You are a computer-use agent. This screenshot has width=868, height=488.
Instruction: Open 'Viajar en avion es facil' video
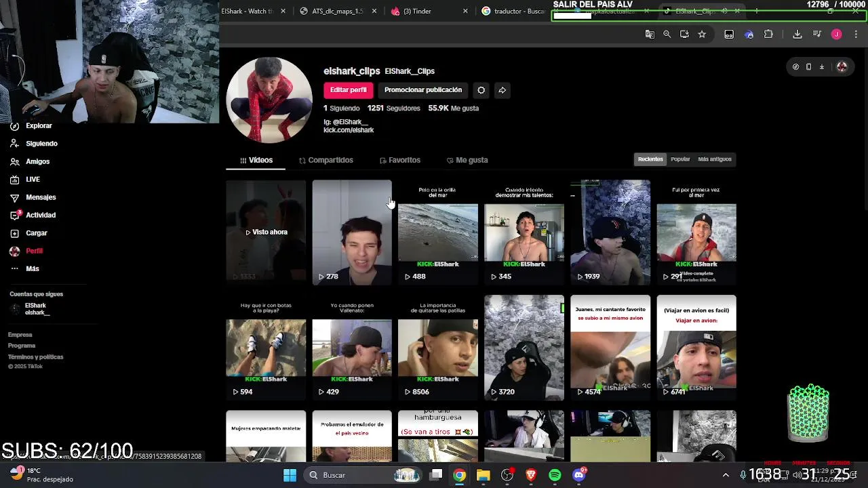click(x=696, y=347)
